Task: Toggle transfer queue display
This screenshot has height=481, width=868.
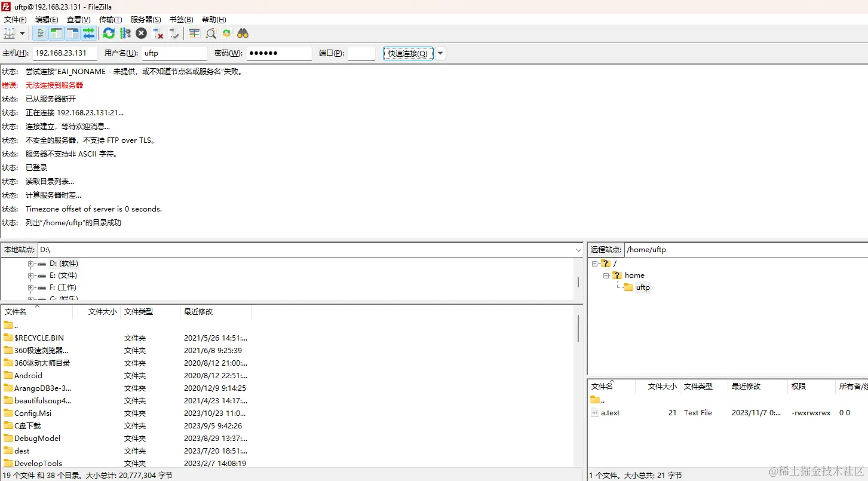Action: [88, 33]
